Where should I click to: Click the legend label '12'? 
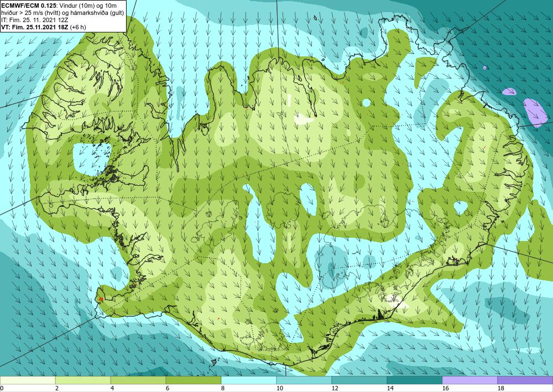click(335, 388)
